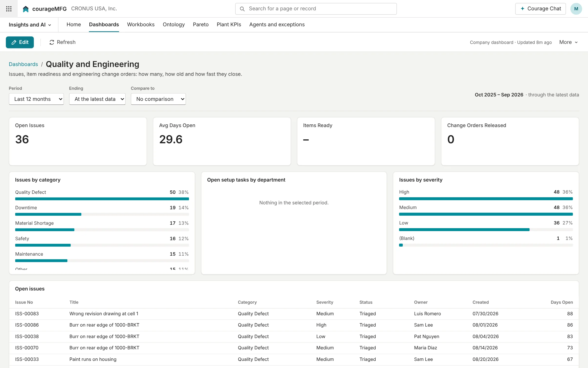The height and width of the screenshot is (368, 588).
Task: Click the Avg Days Open card
Action: click(x=222, y=141)
